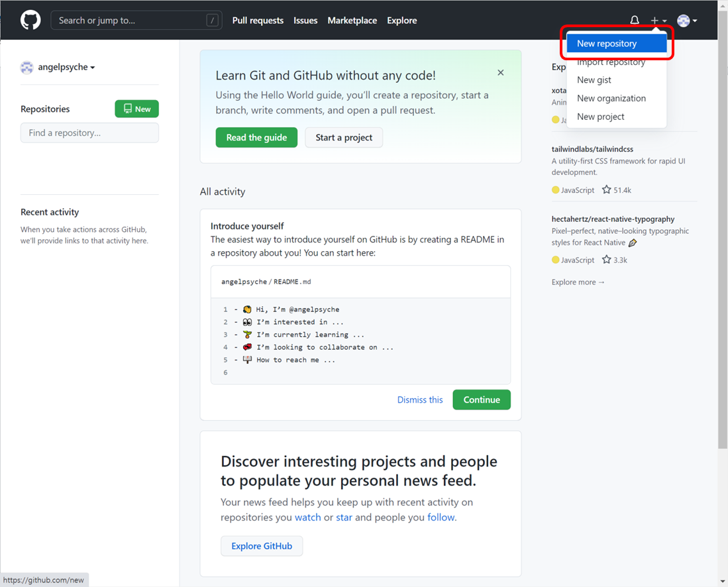Click Read the guide button
This screenshot has height=587, width=728.
pyautogui.click(x=256, y=137)
